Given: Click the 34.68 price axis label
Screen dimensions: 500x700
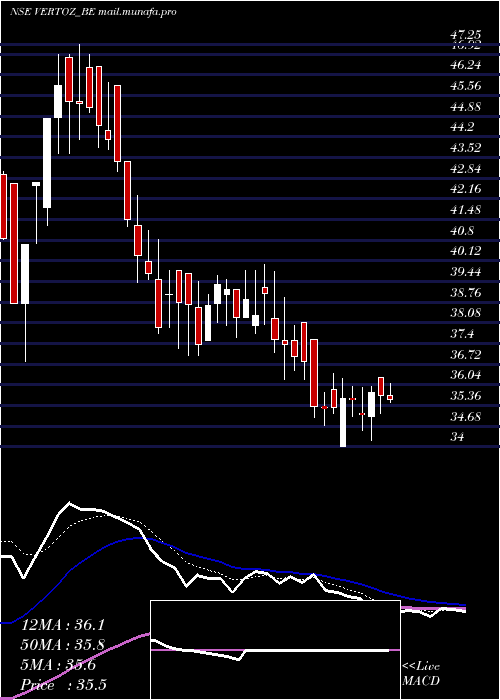Looking at the screenshot, I should [x=465, y=417].
